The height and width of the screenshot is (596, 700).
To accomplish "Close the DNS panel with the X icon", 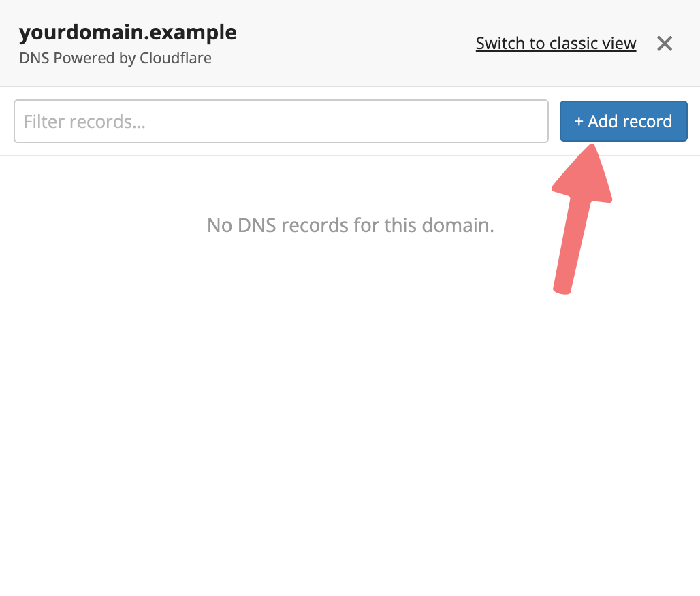I will 665,44.
